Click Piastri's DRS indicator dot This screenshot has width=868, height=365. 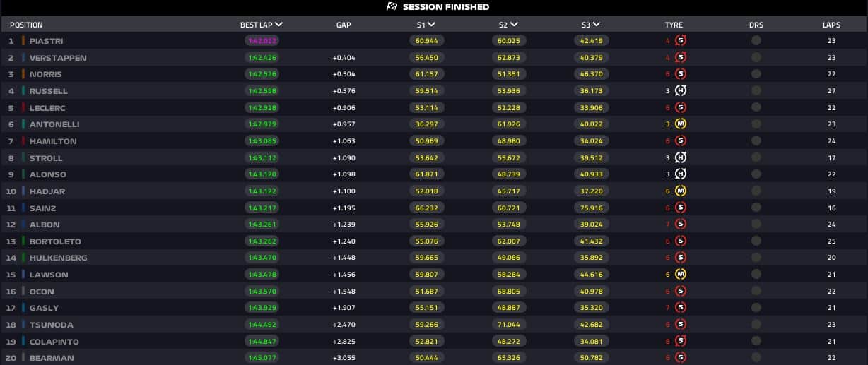756,40
